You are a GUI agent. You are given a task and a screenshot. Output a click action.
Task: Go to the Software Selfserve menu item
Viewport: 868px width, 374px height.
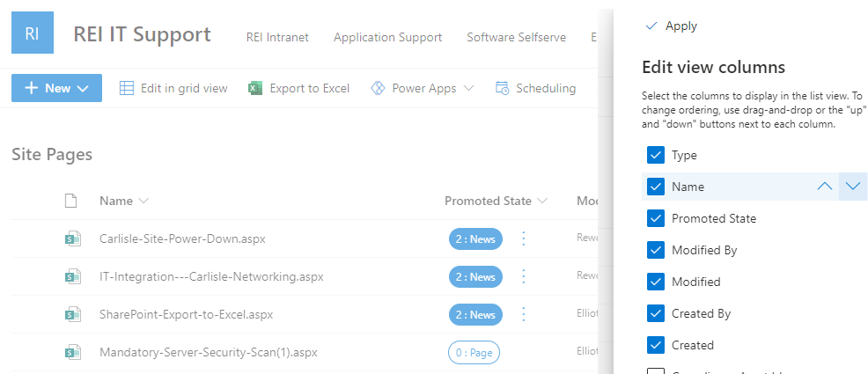(516, 37)
